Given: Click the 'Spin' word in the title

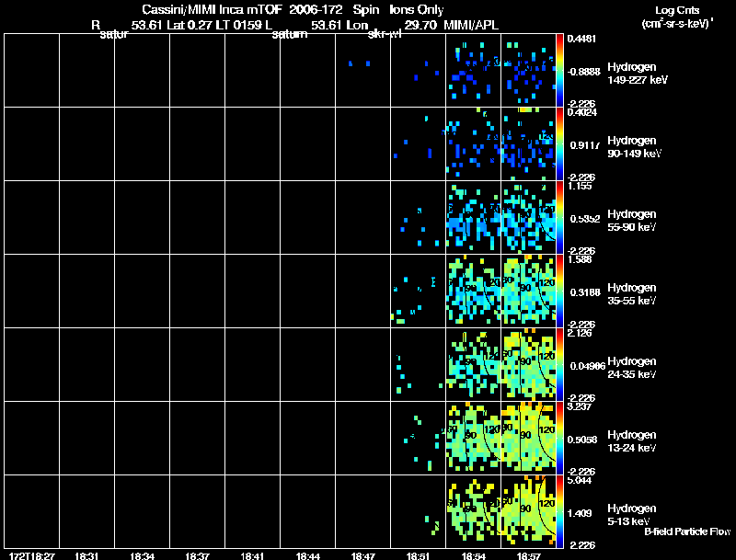Looking at the screenshot, I should click(x=366, y=10).
